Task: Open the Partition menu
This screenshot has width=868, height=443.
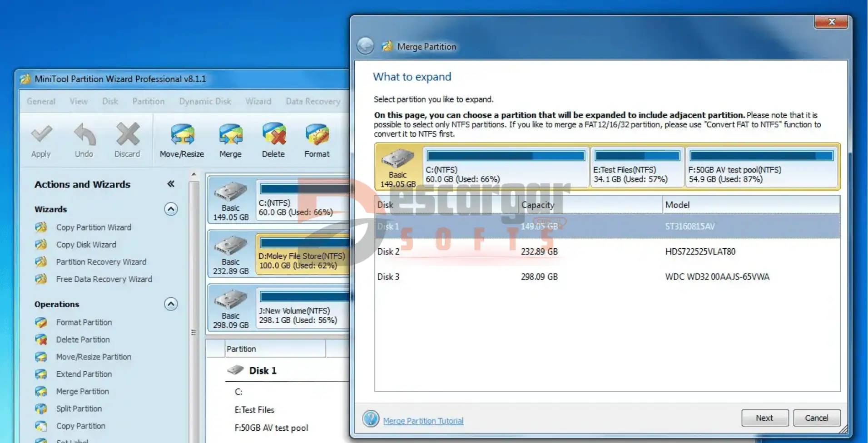Action: [148, 101]
